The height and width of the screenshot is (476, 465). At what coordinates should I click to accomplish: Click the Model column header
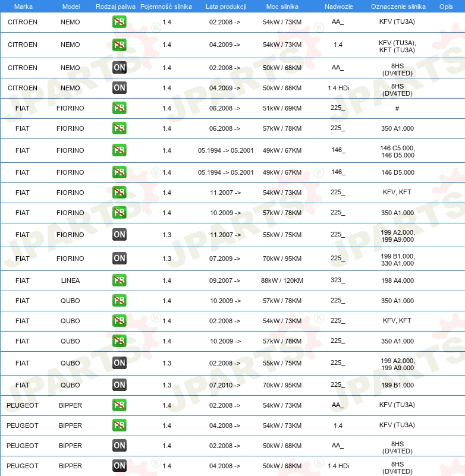tap(71, 7)
